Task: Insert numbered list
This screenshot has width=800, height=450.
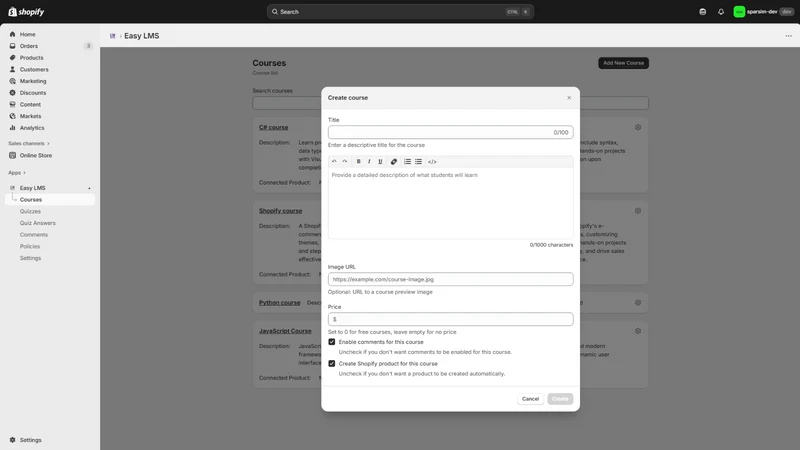Action: click(x=407, y=162)
